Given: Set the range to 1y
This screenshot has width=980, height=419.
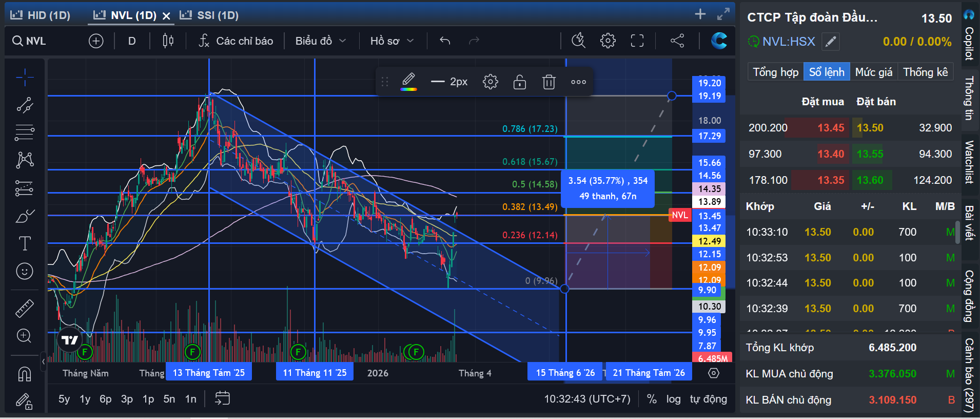Looking at the screenshot, I should click(85, 399).
